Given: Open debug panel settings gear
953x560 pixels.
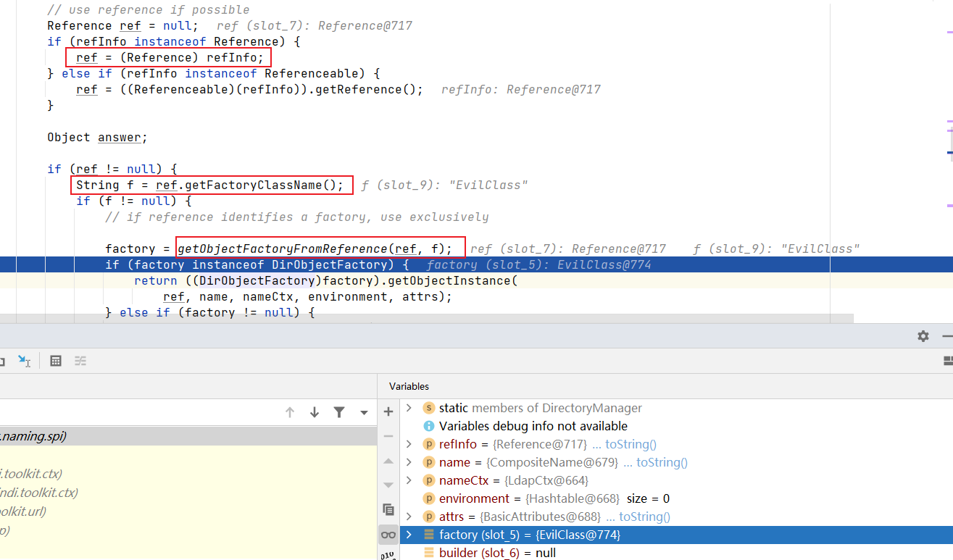Looking at the screenshot, I should tap(923, 336).
